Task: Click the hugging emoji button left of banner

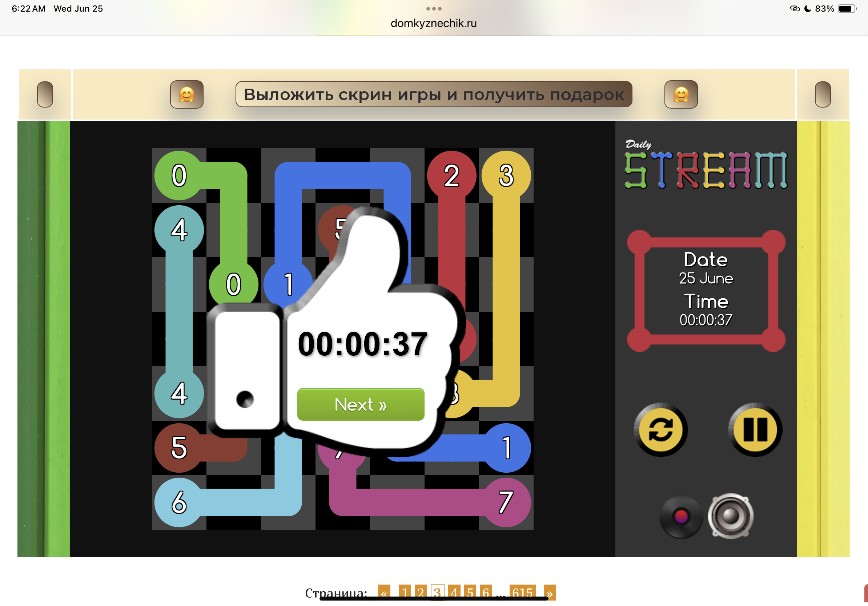Action: click(x=187, y=94)
